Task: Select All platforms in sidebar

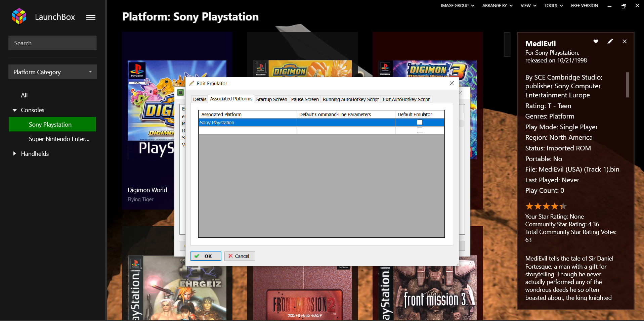Action: point(24,95)
